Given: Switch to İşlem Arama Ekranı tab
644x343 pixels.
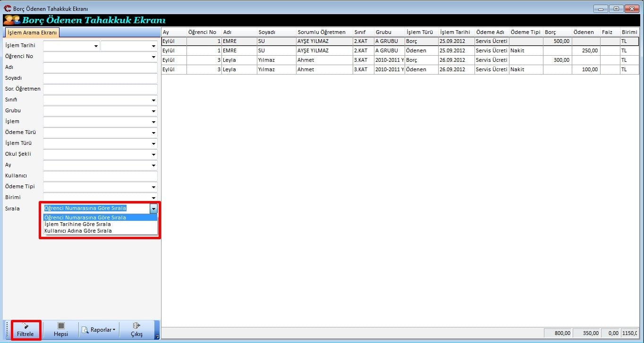Looking at the screenshot, I should coord(33,33).
